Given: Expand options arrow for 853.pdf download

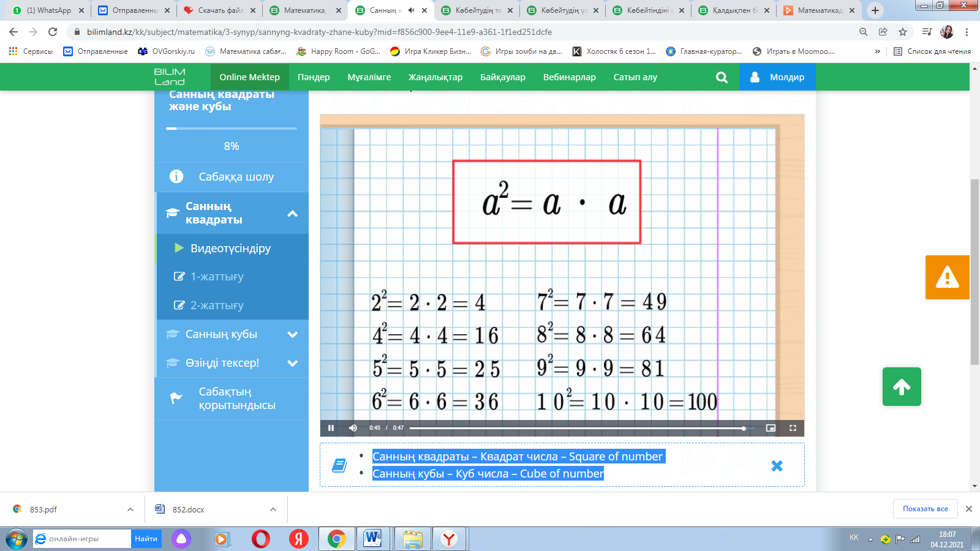Looking at the screenshot, I should pos(130,509).
